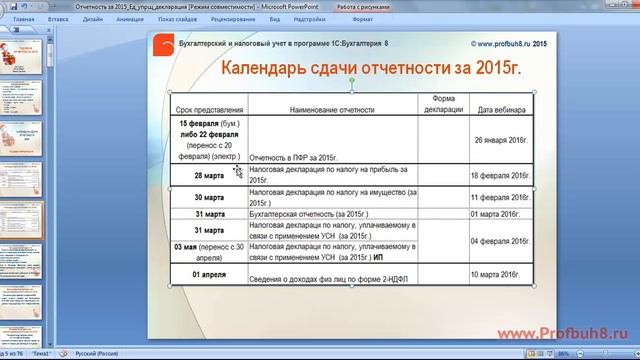Click the slide title Календарь сдачи отчетности

click(371, 68)
